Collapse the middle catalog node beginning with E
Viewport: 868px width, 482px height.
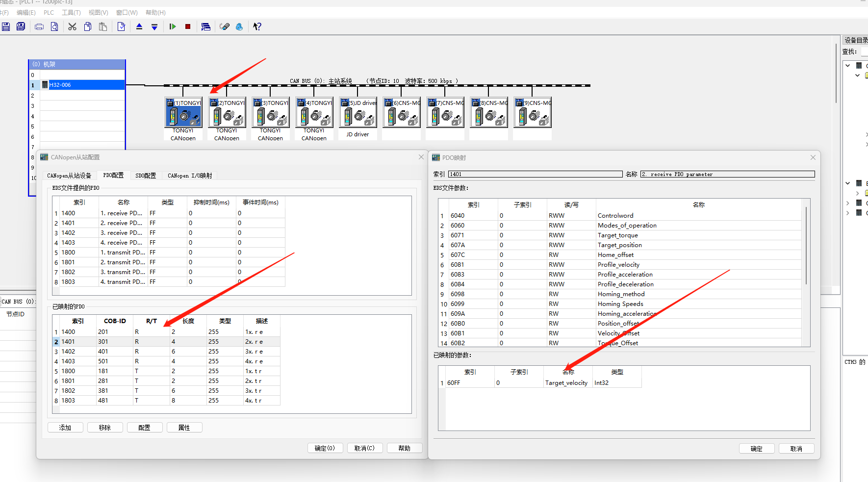click(848, 183)
